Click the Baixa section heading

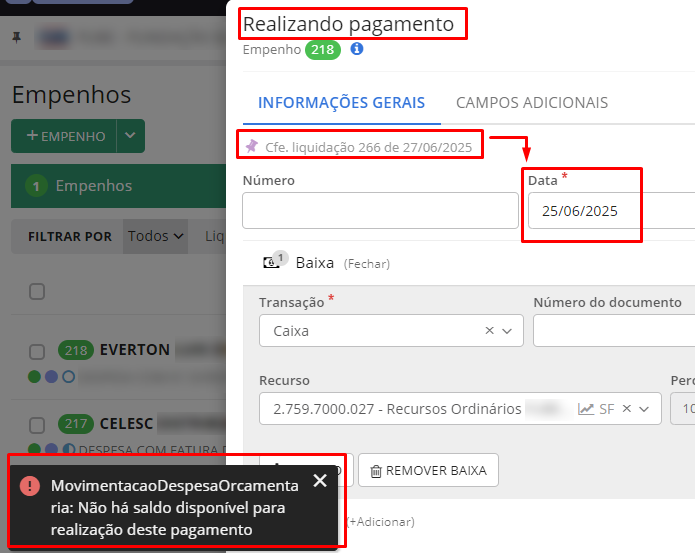click(315, 263)
